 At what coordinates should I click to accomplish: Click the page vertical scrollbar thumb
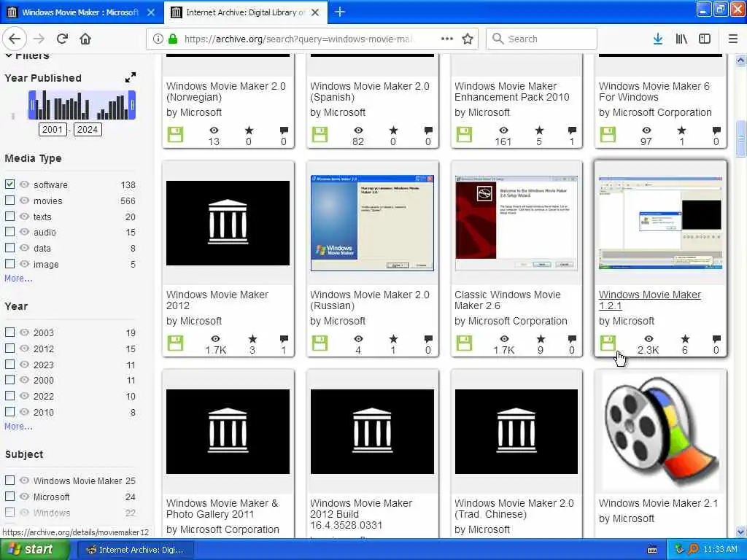[x=740, y=139]
